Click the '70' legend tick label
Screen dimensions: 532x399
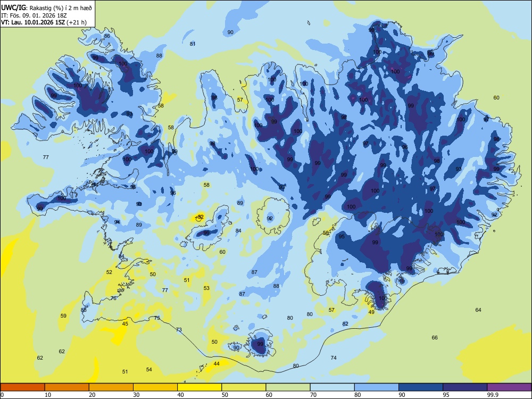(x=313, y=395)
